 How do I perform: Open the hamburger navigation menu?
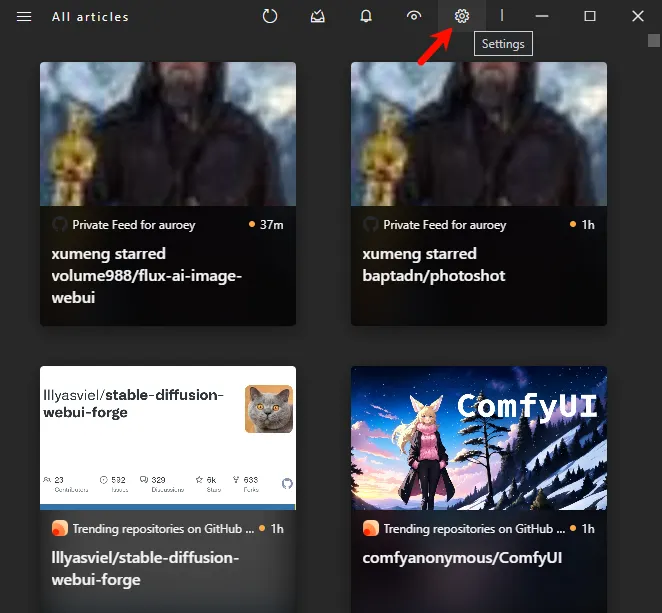point(24,17)
